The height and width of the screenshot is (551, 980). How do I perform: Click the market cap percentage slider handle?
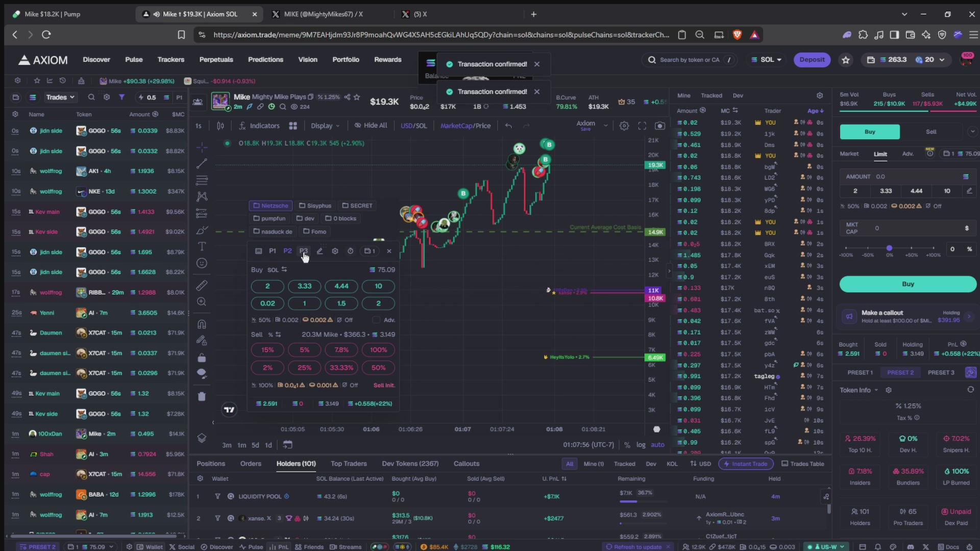click(889, 248)
